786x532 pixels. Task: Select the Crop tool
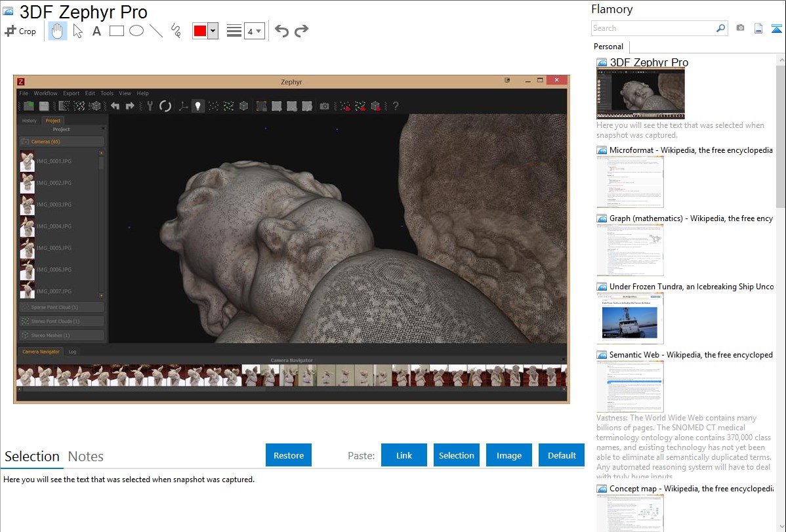pyautogui.click(x=20, y=31)
